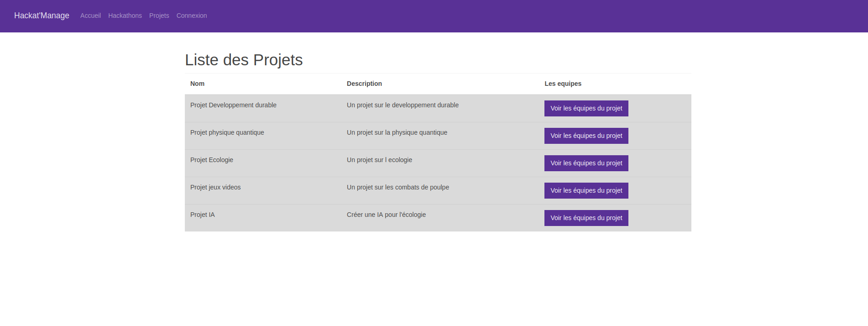Click the Liste des Projets heading
Viewport: 868px width, 326px height.
pyautogui.click(x=244, y=60)
